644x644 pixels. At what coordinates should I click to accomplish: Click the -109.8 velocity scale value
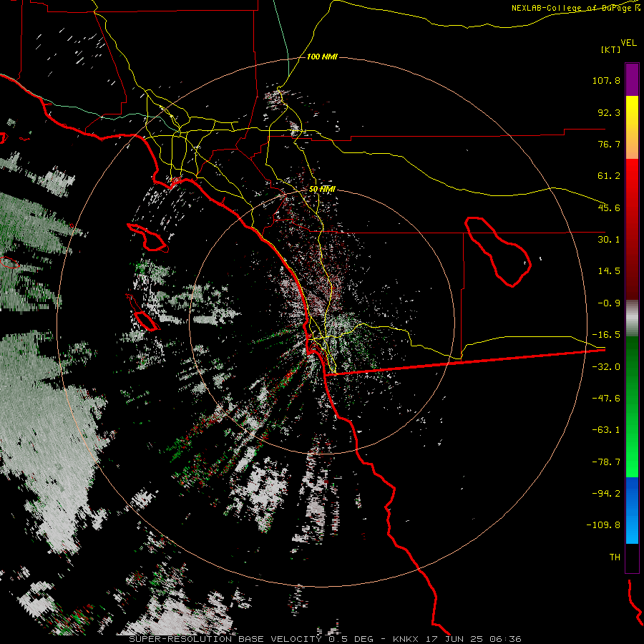coord(603,525)
